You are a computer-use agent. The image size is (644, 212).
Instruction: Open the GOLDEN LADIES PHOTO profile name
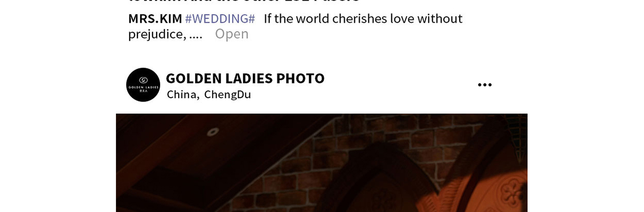tap(245, 78)
